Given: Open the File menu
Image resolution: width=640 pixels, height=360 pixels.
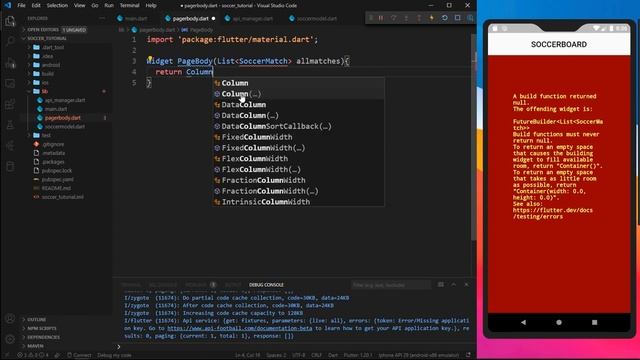Looking at the screenshot, I should coord(21,5).
